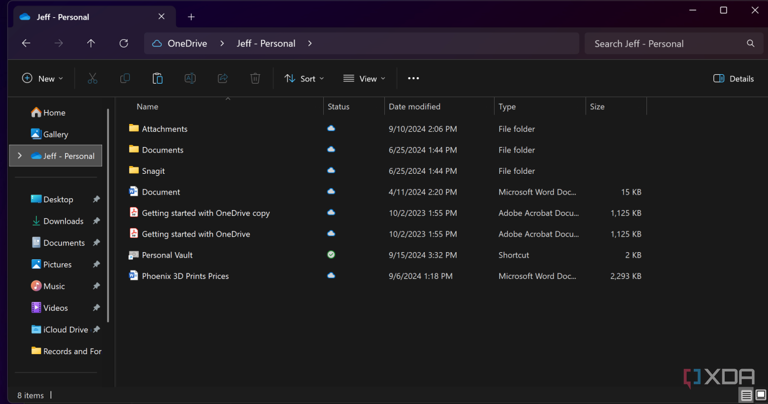Unpin Music using its pin icon
768x404 pixels.
tap(96, 286)
